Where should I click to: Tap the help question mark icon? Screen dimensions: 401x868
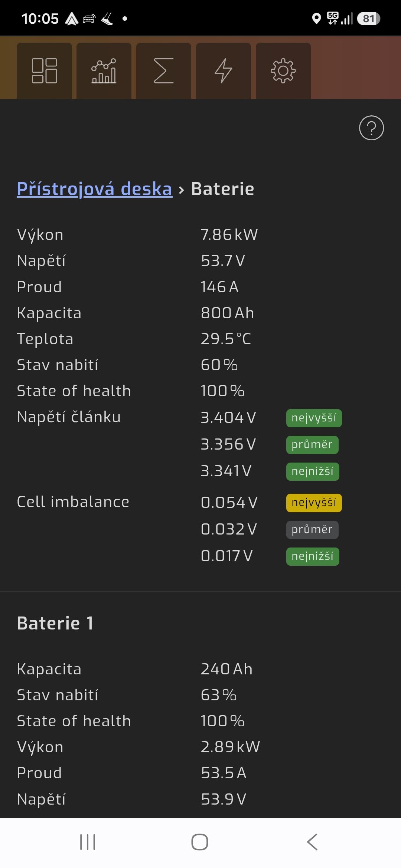tap(371, 128)
